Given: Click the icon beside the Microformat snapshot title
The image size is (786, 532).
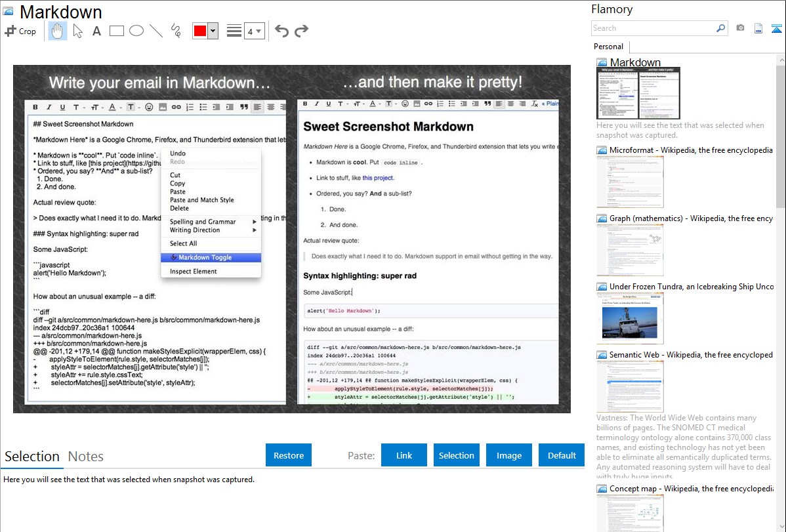Looking at the screenshot, I should pyautogui.click(x=602, y=150).
